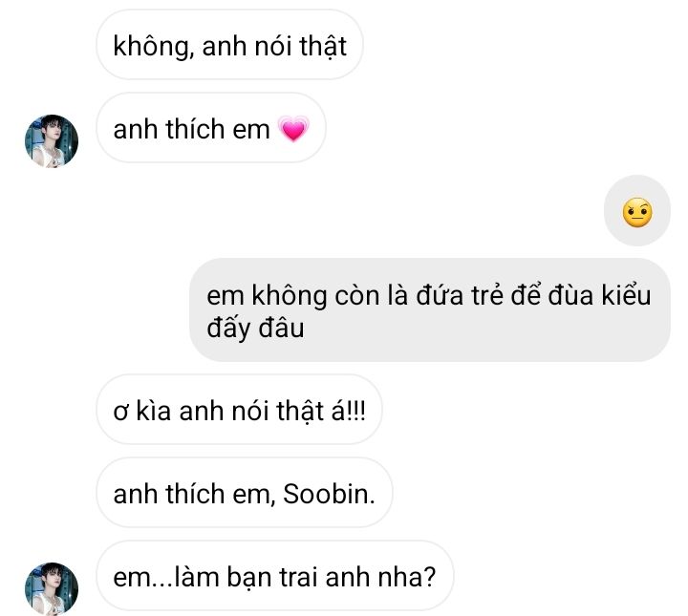Click the avatar beside "anh thích em" message

(52, 141)
